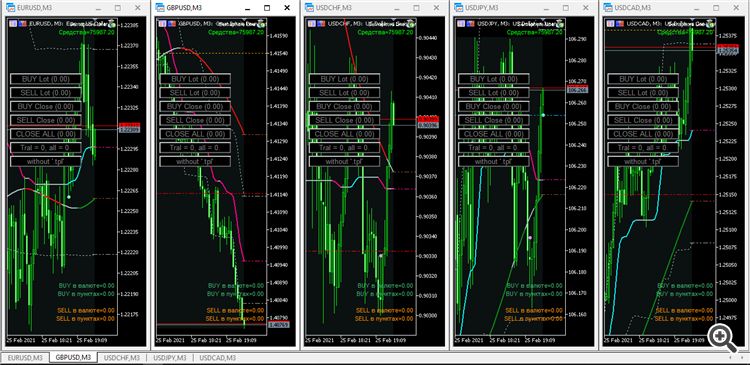The width and height of the screenshot is (750, 365).
Task: Click the pink-white indicator icon in USDCHF chart
Action: pos(312,23)
